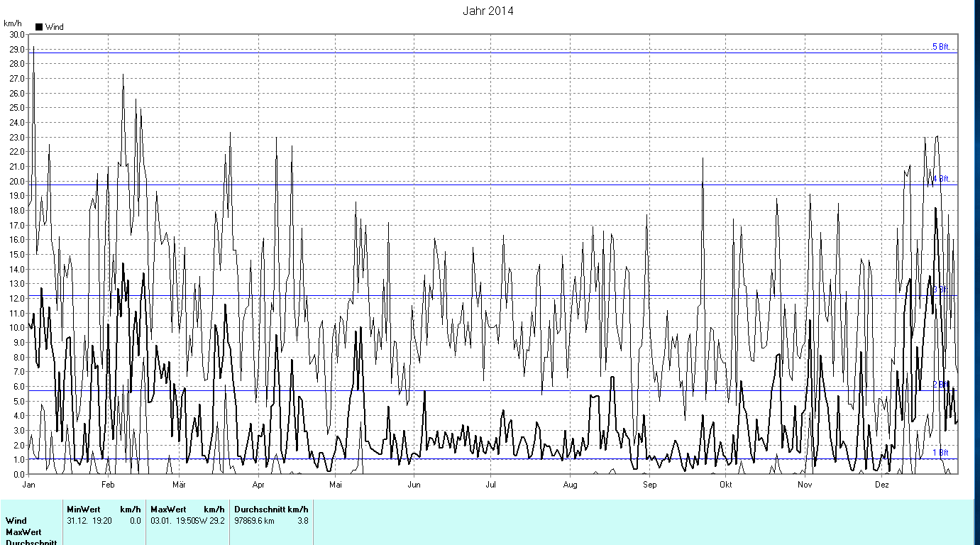Click the "12.0" Y-axis tick label
This screenshot has height=545, width=980.
click(16, 298)
